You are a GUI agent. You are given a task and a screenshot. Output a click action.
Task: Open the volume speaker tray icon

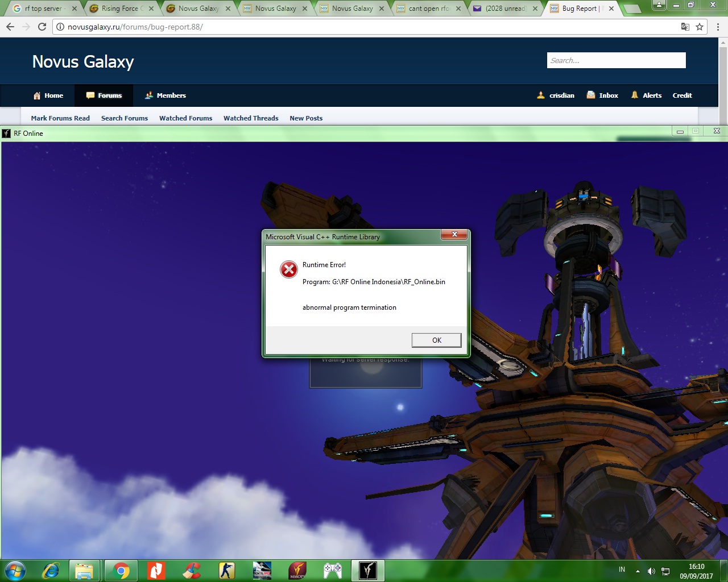[651, 571]
